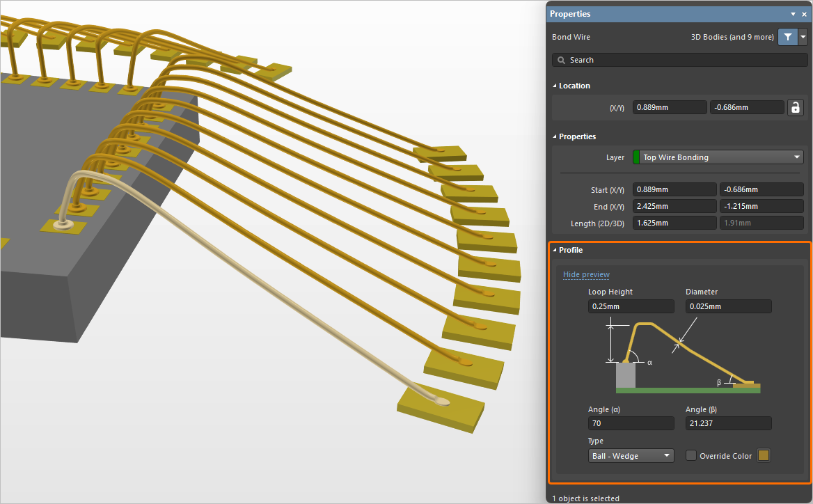Enable the Override Color checkbox
This screenshot has height=504, width=813.
[x=691, y=456]
